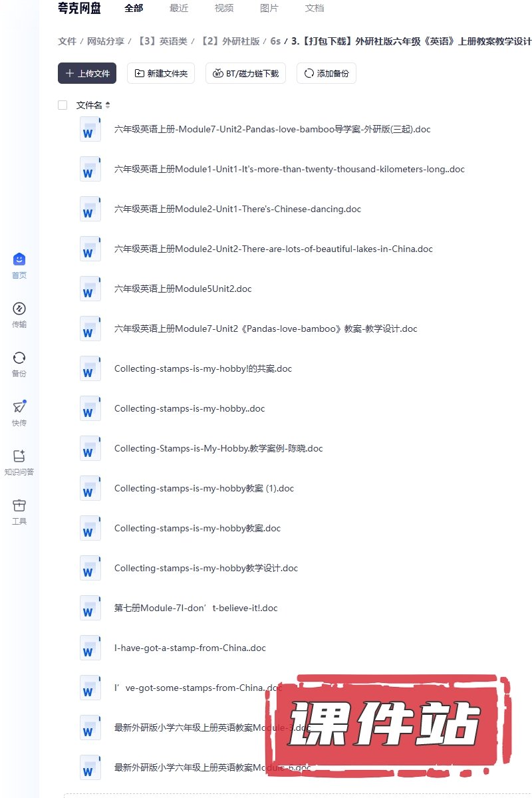
Task: Click the 上传文件 upload button
Action: (87, 73)
